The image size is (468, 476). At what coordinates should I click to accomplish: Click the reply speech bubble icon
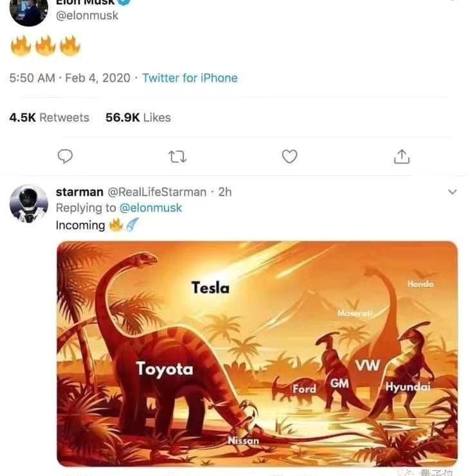pyautogui.click(x=65, y=156)
